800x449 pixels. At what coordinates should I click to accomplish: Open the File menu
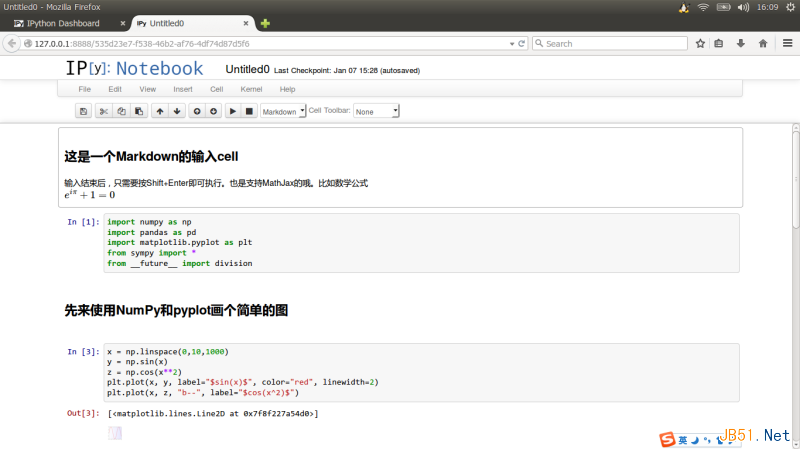click(x=85, y=89)
